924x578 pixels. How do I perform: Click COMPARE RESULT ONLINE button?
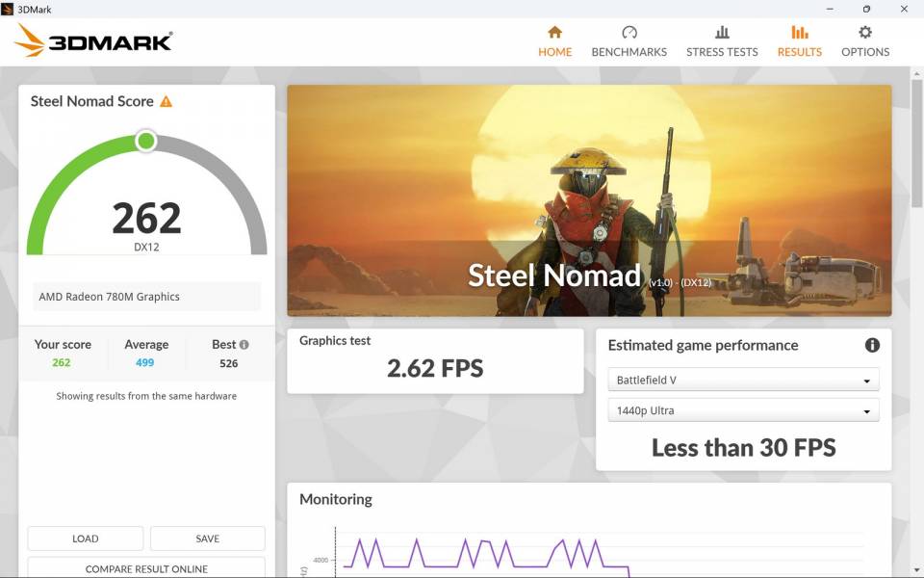coord(146,568)
